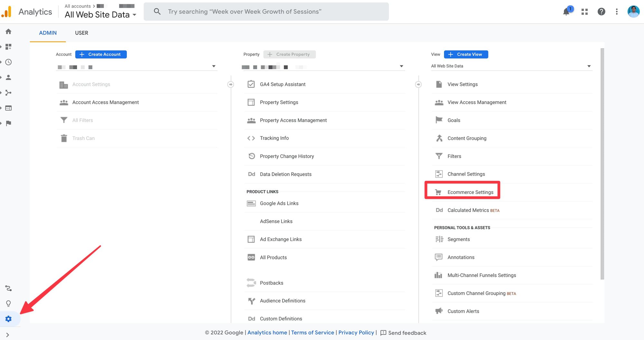Open the Conversions flag icon in sidebar
The image size is (644, 340).
tap(8, 123)
